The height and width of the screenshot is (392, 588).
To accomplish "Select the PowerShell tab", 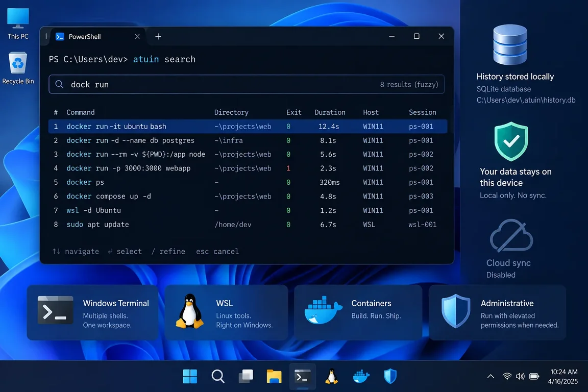I will [97, 36].
